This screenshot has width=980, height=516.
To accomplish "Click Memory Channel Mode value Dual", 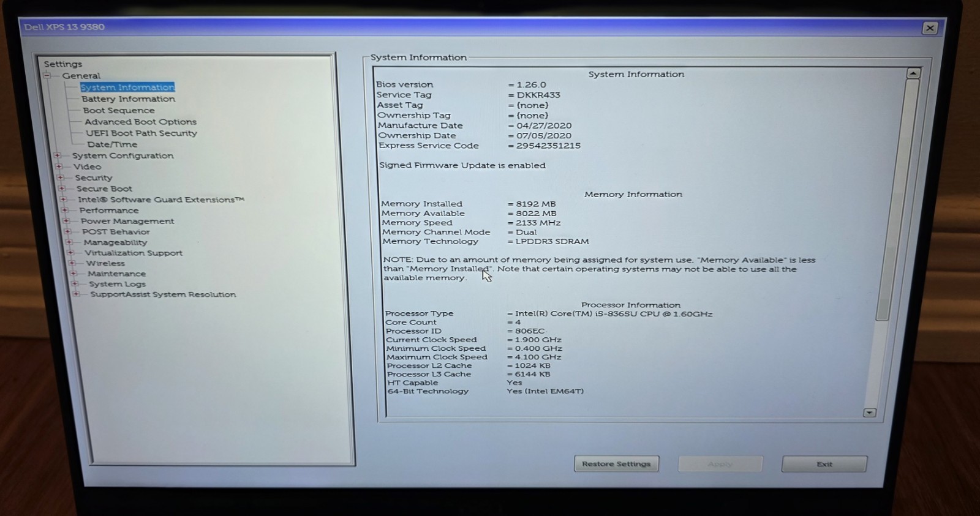I will pos(526,232).
